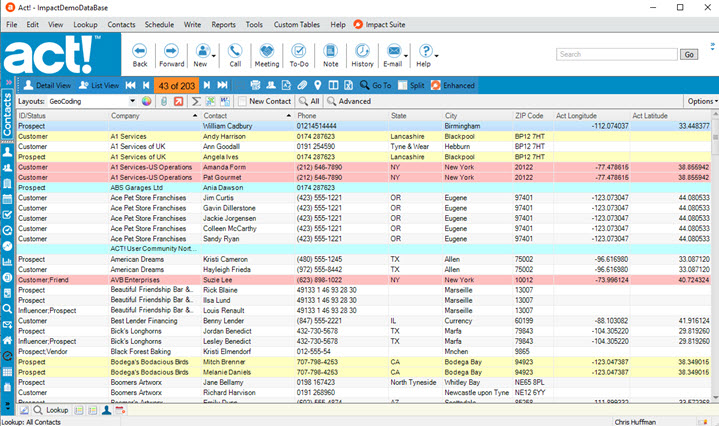719x426 pixels.
Task: Open the search magnifier icon in left sidebar
Action: coord(7,309)
